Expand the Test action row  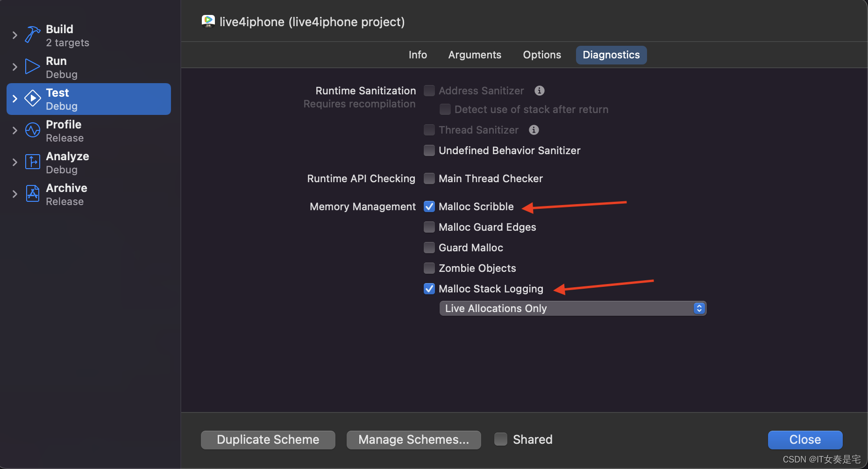pos(14,99)
